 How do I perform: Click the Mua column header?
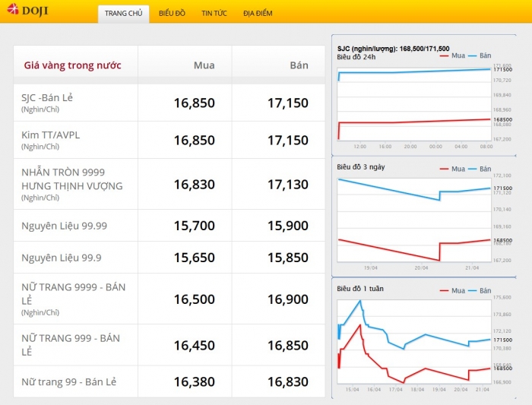(x=204, y=65)
